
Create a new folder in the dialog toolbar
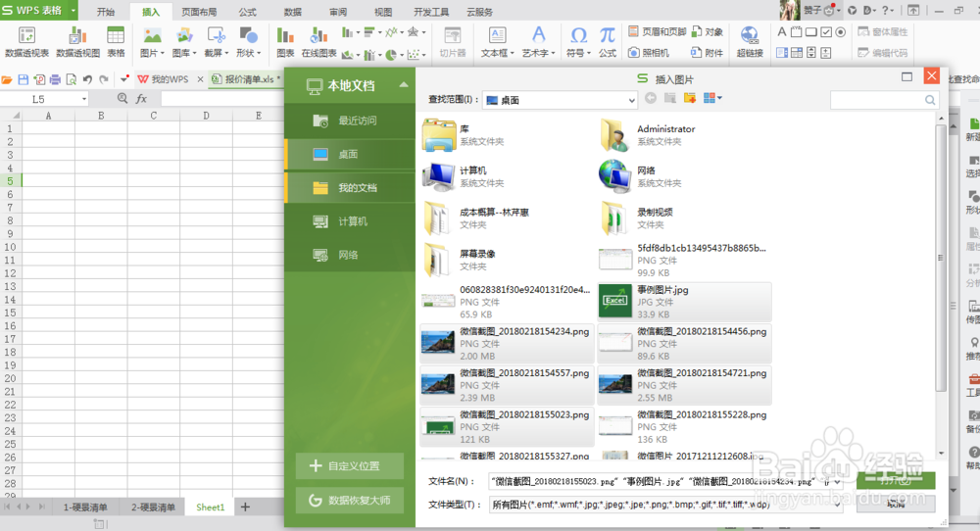coord(690,98)
